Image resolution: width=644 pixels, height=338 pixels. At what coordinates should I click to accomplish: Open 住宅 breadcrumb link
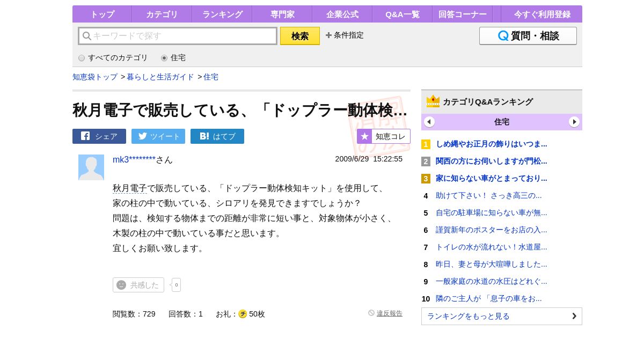tap(211, 77)
